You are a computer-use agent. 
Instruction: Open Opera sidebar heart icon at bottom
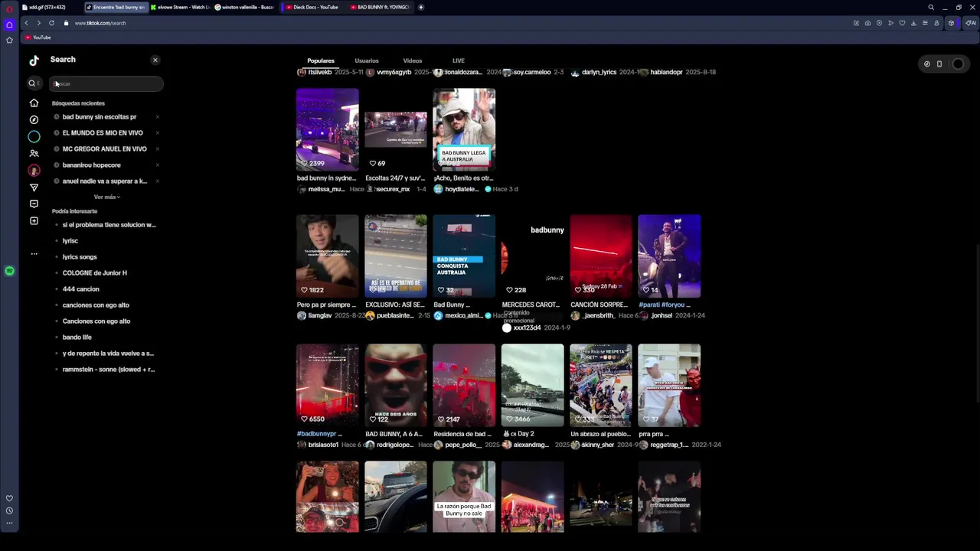9,498
